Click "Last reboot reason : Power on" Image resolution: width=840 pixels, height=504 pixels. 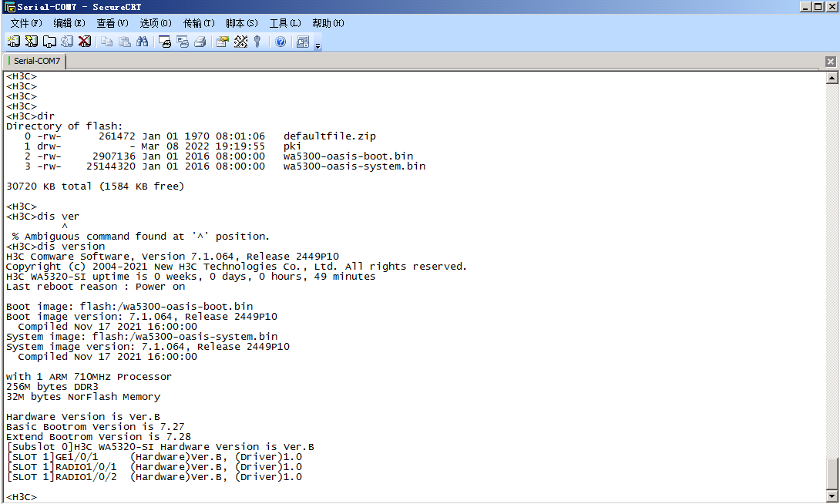point(96,287)
